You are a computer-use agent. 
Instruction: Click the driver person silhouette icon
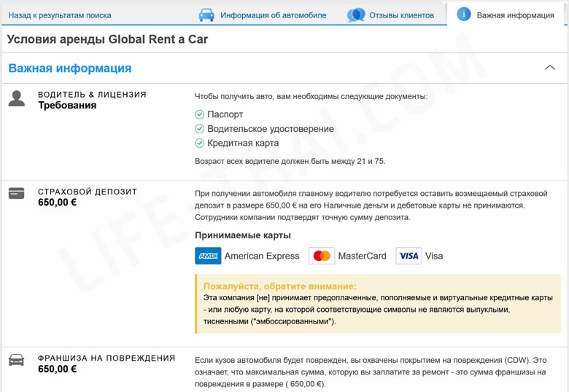[17, 98]
